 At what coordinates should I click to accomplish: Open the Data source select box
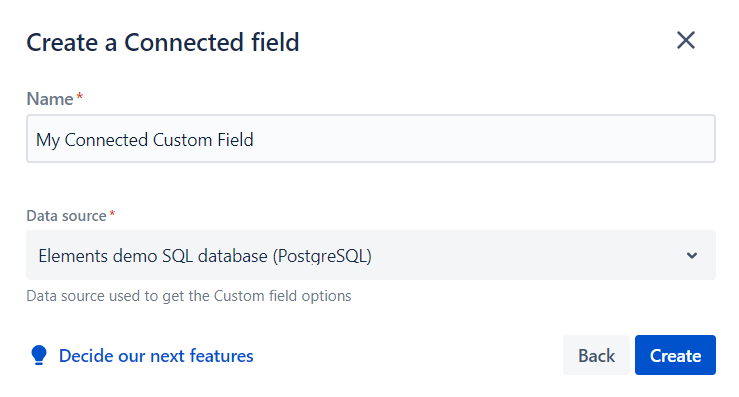(x=371, y=255)
